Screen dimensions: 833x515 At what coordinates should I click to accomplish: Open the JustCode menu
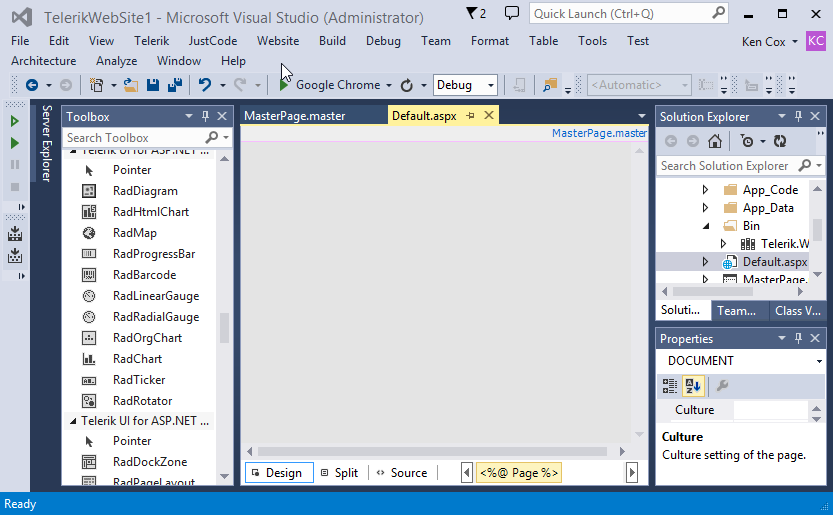pos(212,41)
